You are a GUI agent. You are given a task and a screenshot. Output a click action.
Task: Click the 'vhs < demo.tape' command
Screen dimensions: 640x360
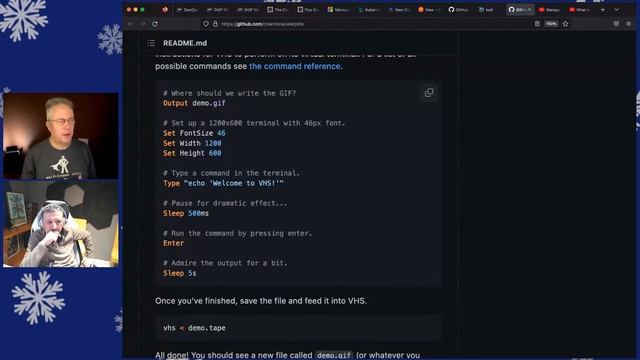(x=194, y=328)
